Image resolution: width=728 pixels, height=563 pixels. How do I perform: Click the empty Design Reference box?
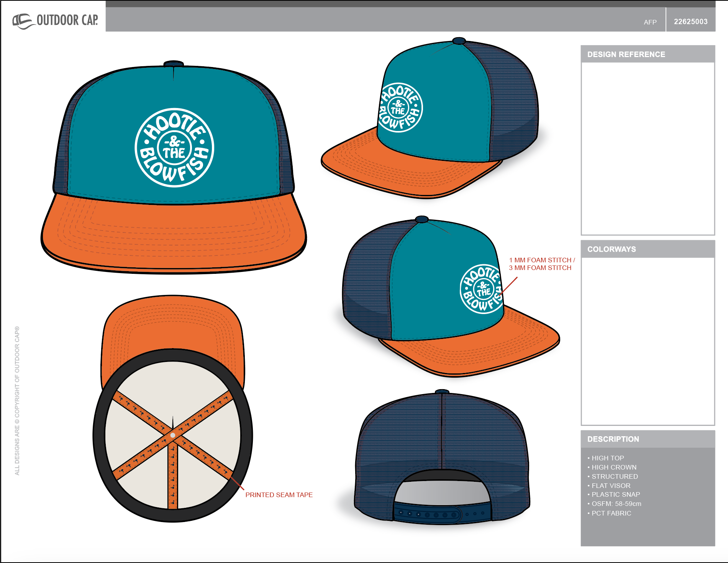pos(648,149)
